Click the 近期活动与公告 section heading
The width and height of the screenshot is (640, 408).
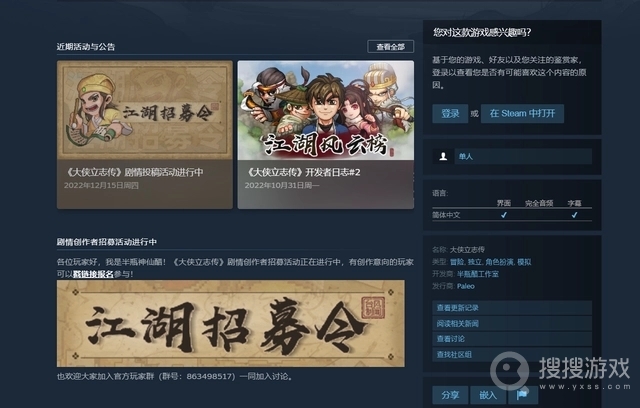pos(86,47)
